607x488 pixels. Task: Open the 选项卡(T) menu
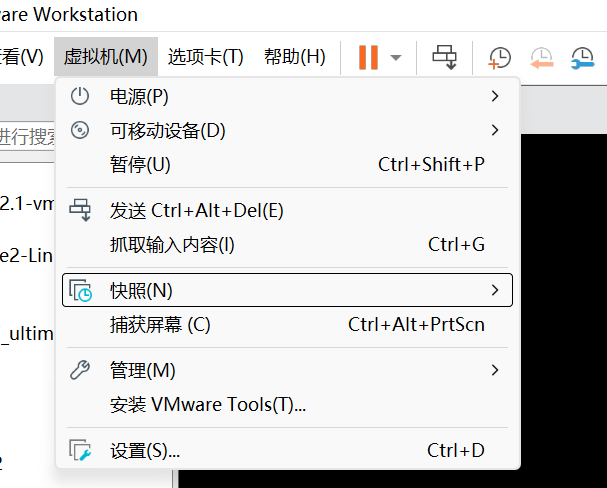click(206, 57)
